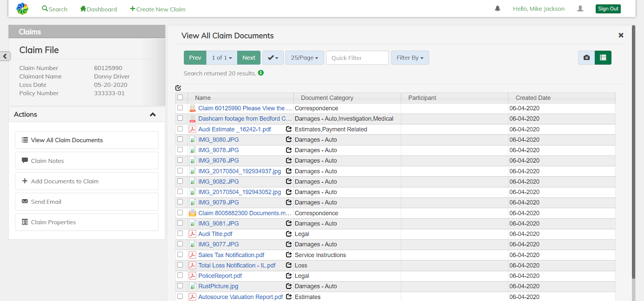This screenshot has height=301, width=644.
Task: Open the user profile icon
Action: (x=580, y=8)
